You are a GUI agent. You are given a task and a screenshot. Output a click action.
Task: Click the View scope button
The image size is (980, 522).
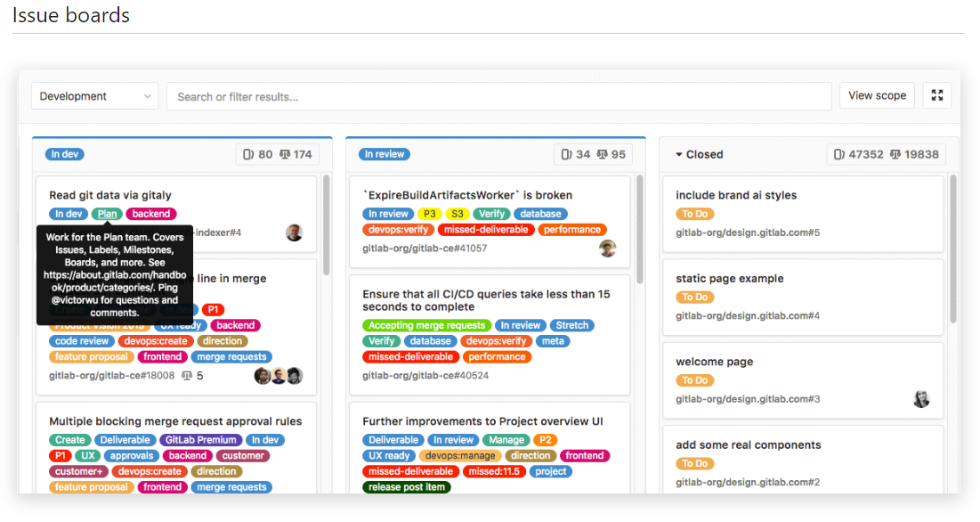[x=877, y=95]
